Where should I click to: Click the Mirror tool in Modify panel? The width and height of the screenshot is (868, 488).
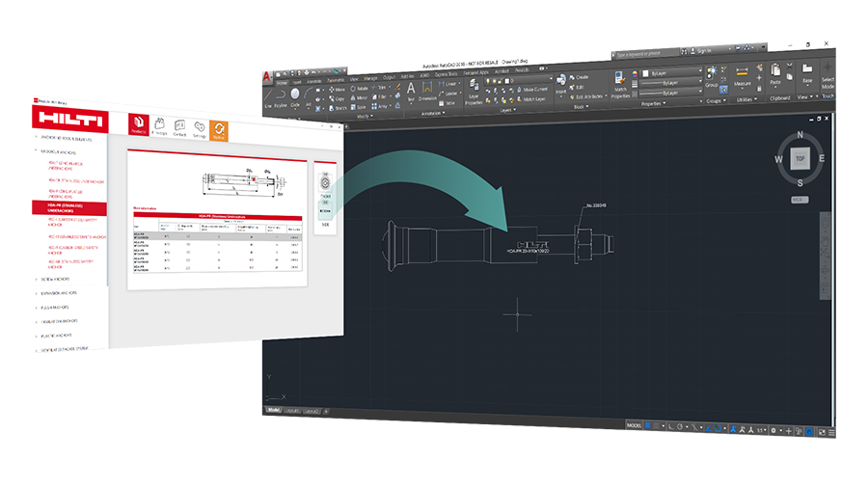359,98
